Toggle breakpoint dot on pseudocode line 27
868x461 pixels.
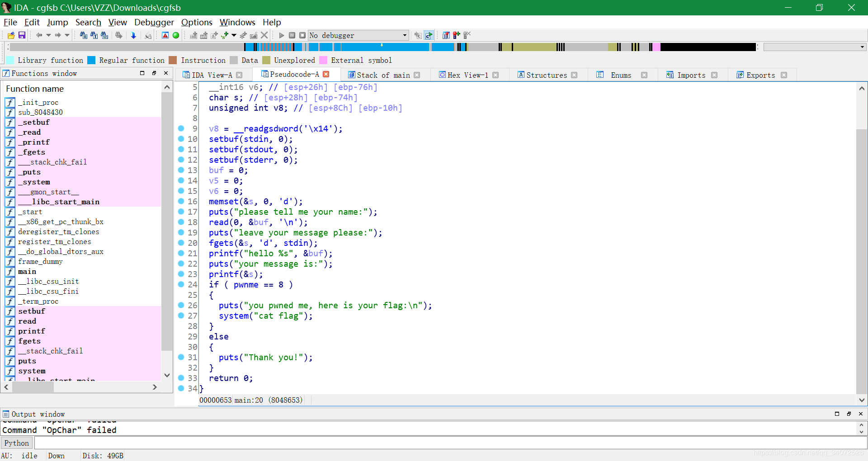181,315
